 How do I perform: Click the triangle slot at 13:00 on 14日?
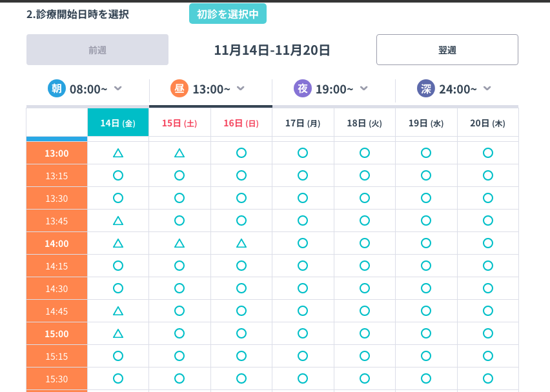(118, 153)
